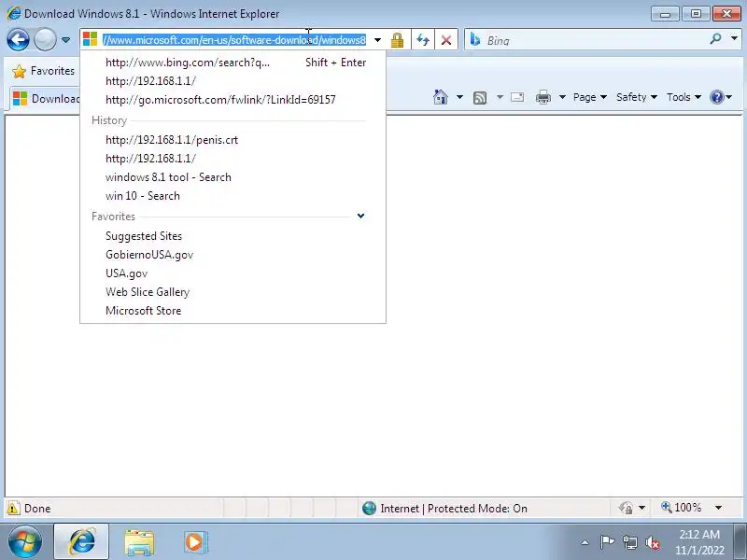The height and width of the screenshot is (560, 747).
Task: Click the Help question mark icon
Action: [x=716, y=97]
